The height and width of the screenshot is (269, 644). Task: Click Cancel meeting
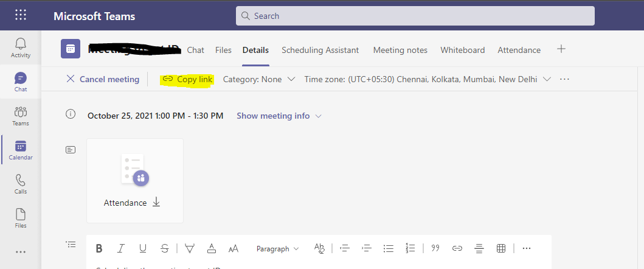point(103,79)
